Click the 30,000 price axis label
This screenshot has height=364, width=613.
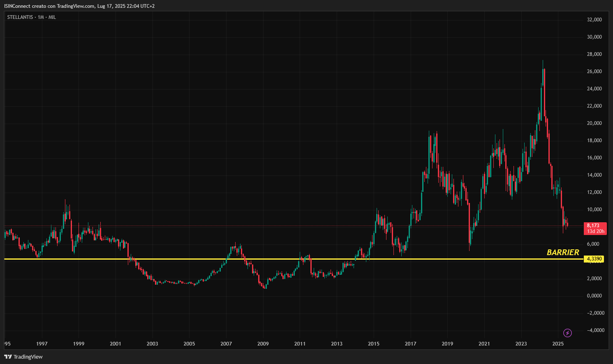594,37
